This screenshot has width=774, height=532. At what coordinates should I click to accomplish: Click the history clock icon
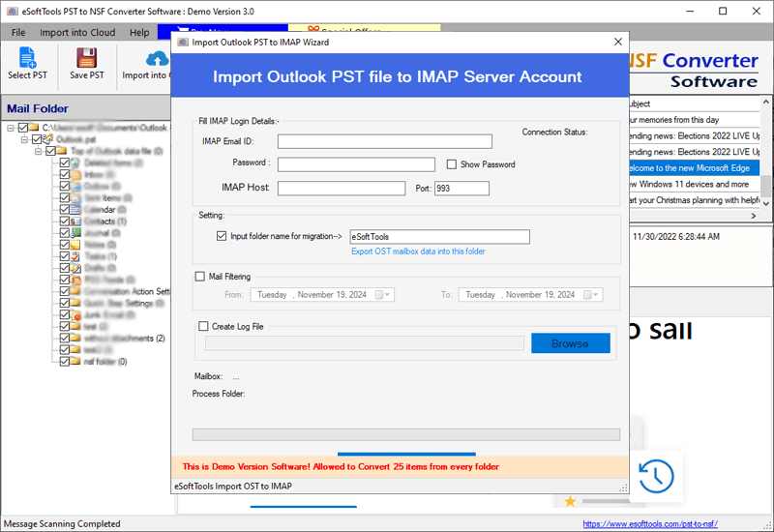pos(656,476)
